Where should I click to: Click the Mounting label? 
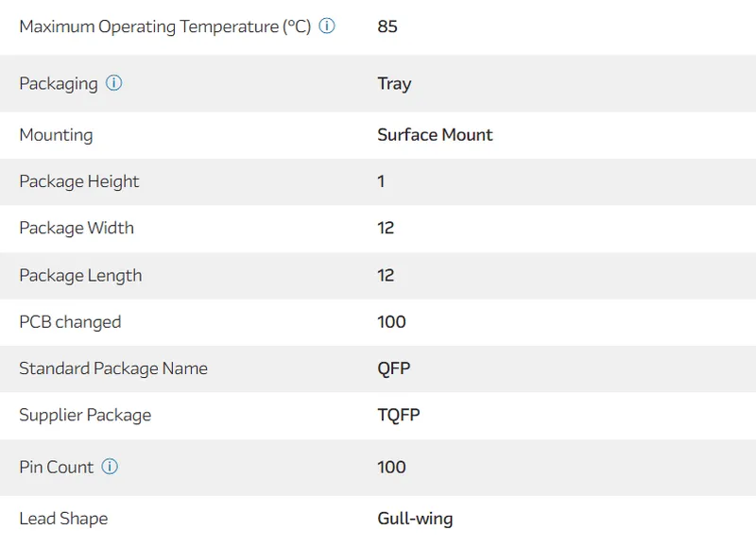tap(56, 135)
